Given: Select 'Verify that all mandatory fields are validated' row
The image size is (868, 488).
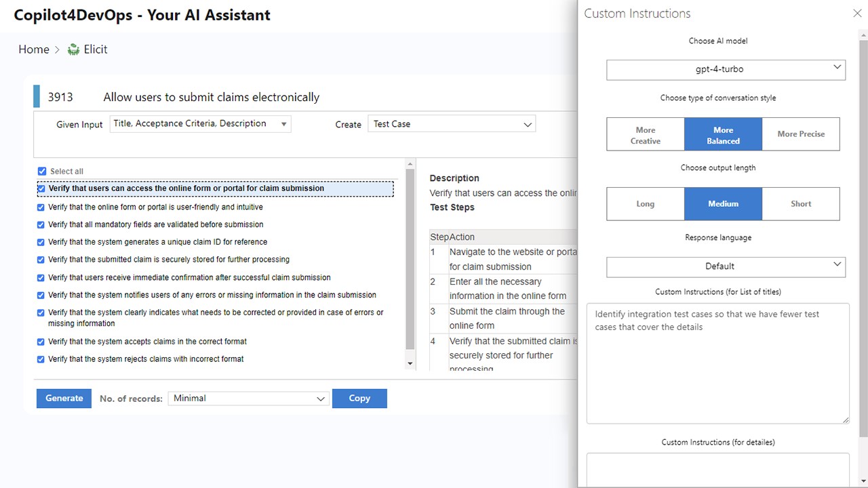Looking at the screenshot, I should tap(155, 225).
